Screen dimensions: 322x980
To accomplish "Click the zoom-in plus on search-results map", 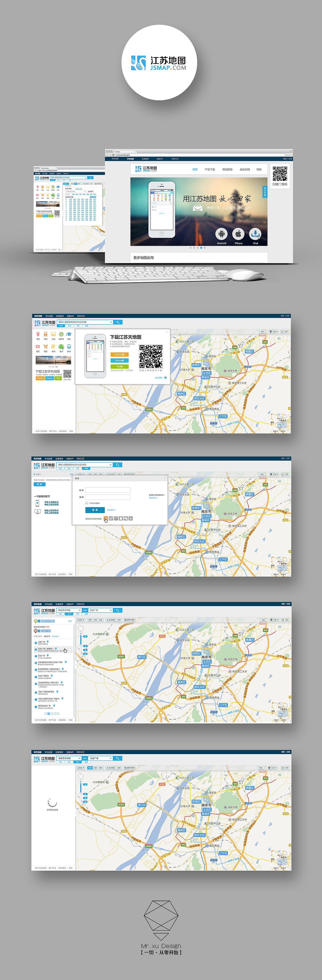I will point(81,634).
